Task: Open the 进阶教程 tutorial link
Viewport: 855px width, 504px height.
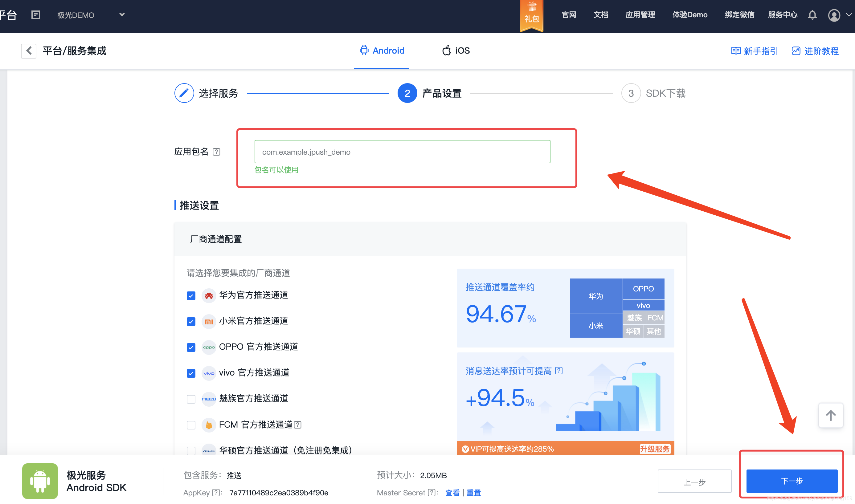Action: [x=815, y=51]
